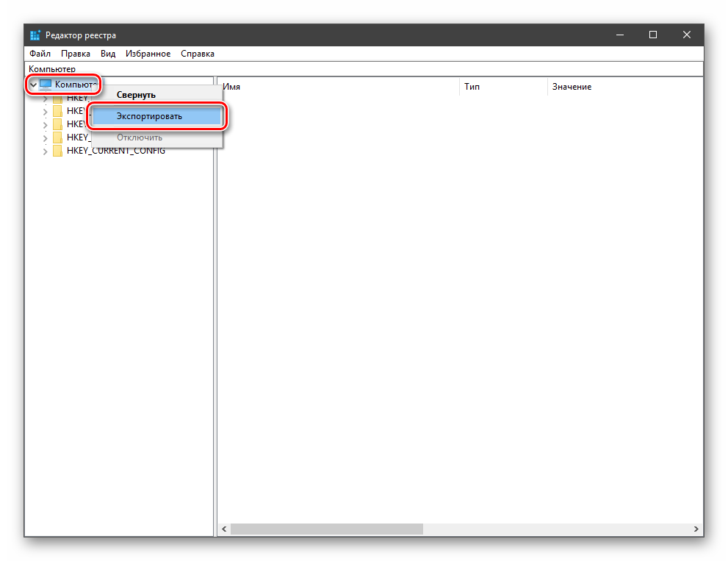728x561 pixels.
Task: Sort by the Имя column header
Action: (x=338, y=87)
